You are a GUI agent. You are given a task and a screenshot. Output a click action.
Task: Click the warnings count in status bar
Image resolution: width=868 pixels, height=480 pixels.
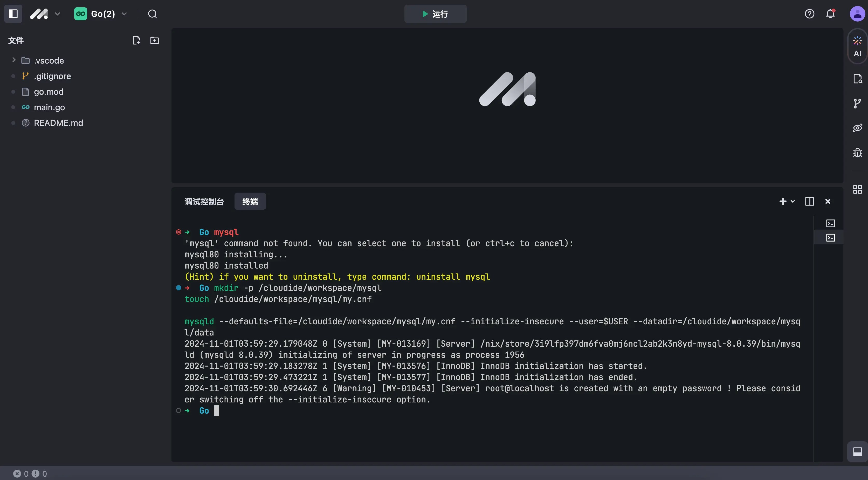coord(39,474)
